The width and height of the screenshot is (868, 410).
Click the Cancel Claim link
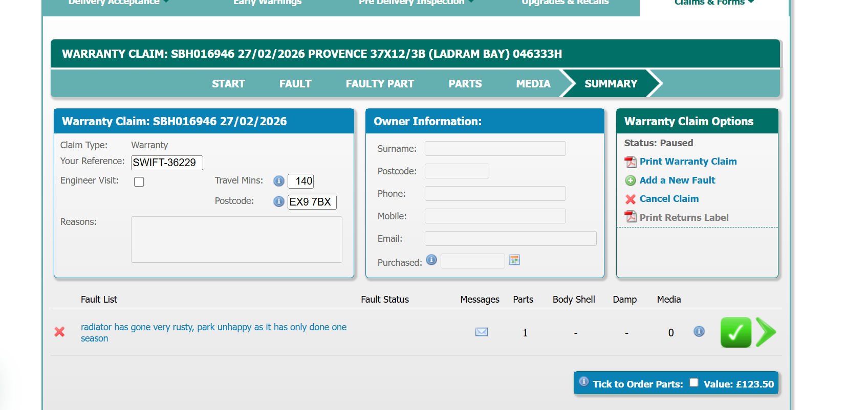click(668, 199)
